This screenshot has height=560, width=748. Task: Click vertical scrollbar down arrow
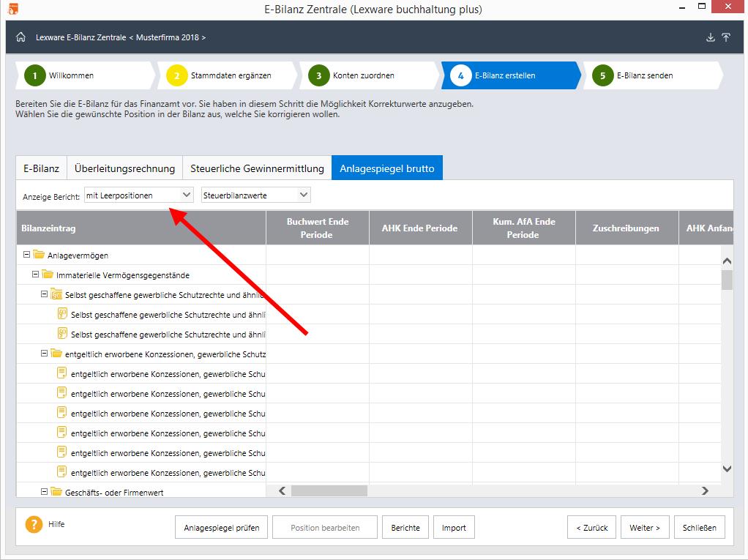pyautogui.click(x=727, y=469)
